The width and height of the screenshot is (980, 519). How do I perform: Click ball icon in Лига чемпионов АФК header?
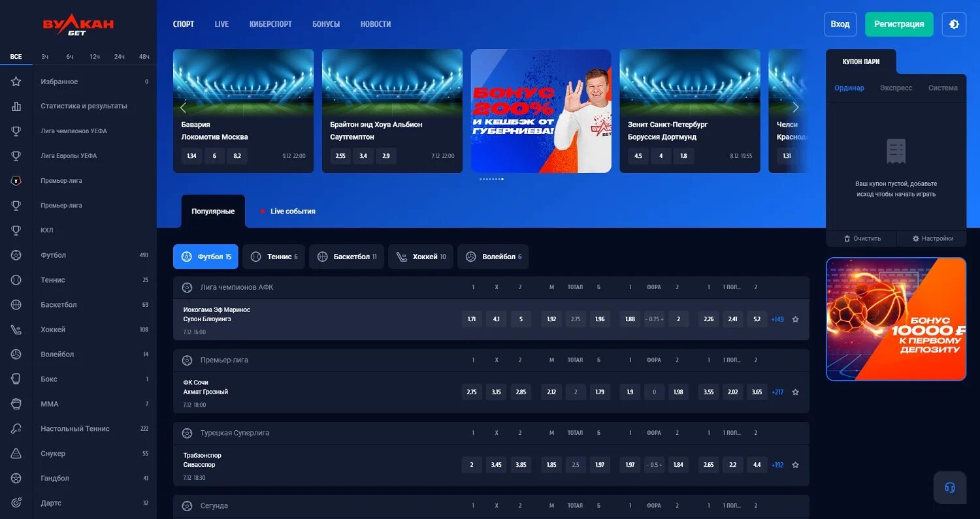click(x=187, y=287)
